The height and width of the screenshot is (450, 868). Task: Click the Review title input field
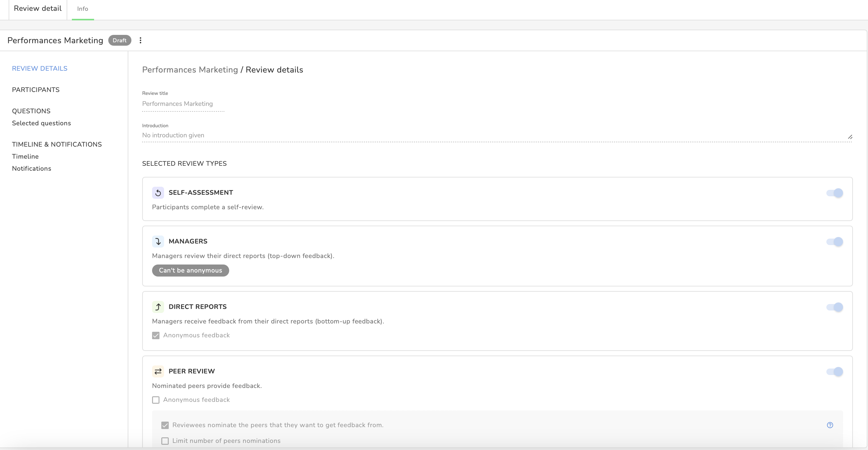[x=183, y=104]
